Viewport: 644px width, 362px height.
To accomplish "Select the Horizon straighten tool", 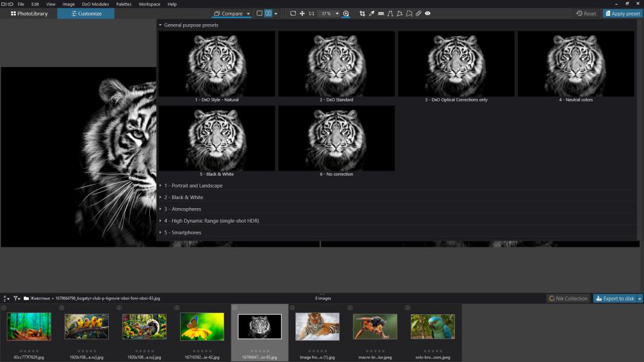I will coord(381,13).
